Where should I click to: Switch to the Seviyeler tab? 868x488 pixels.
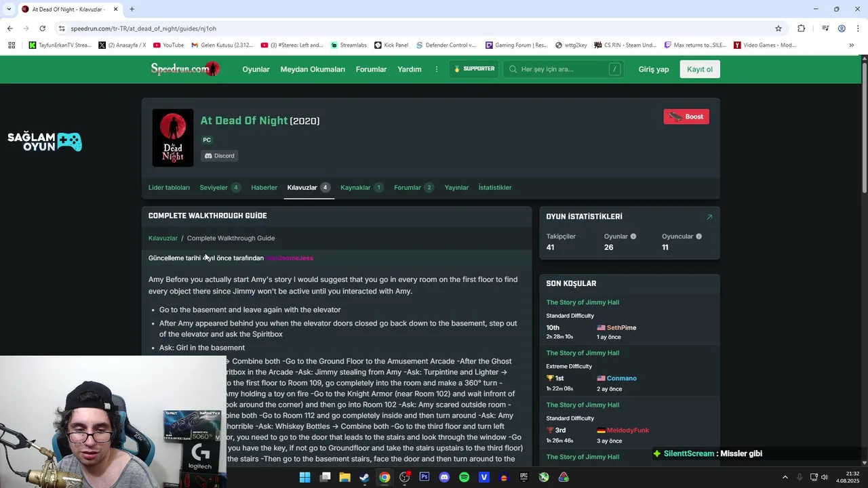pos(220,188)
